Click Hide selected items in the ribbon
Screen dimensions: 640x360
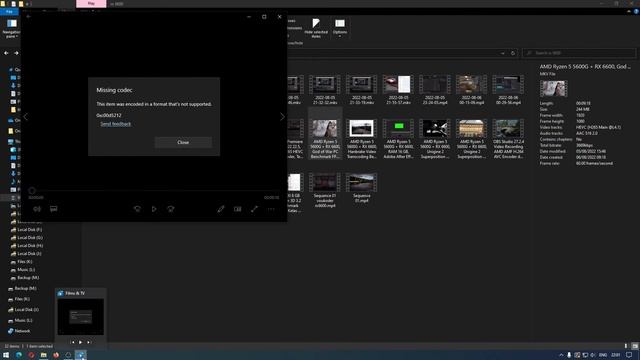pos(316,28)
